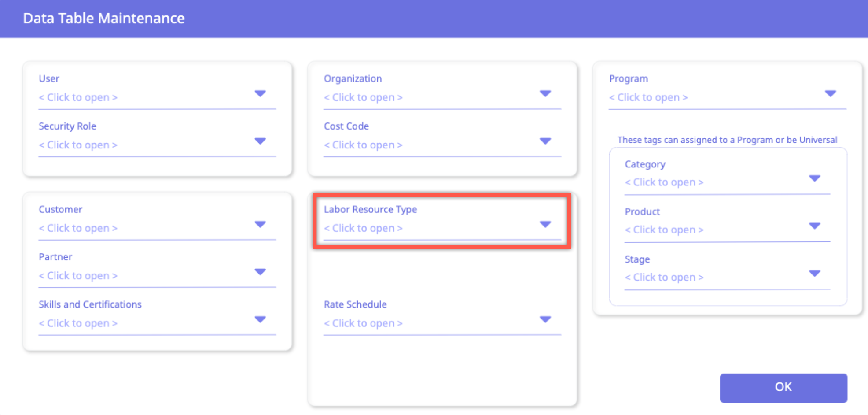Screen dimensions: 868x415
Task: Click the User field placeholder text
Action: [78, 97]
